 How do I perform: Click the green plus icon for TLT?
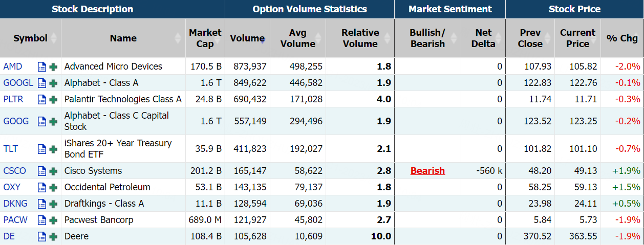tap(53, 149)
